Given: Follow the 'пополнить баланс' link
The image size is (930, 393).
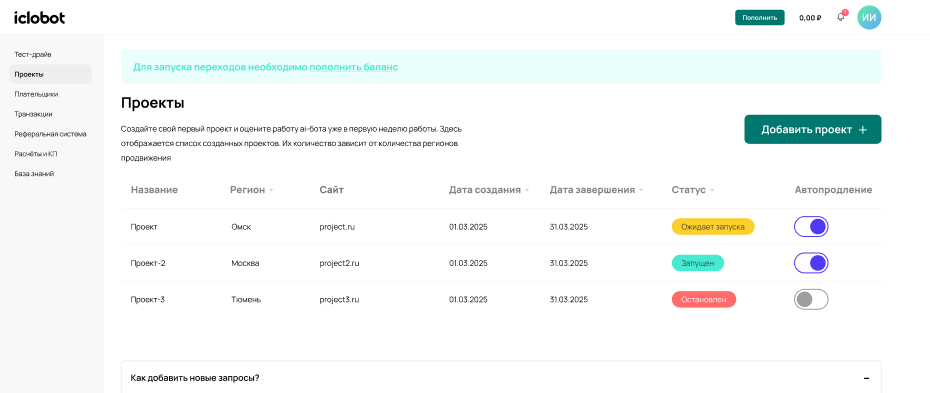Looking at the screenshot, I should (353, 67).
